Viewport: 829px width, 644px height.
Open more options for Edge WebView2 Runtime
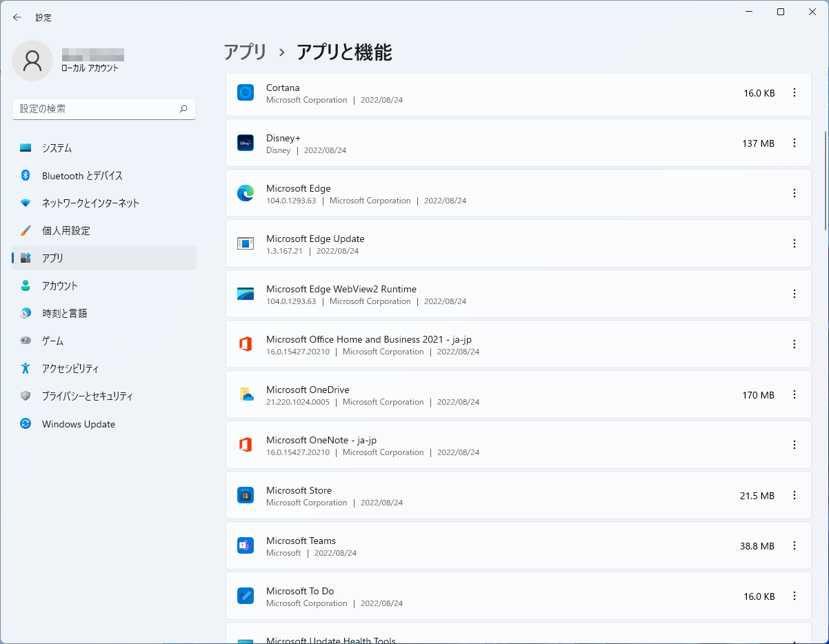click(795, 294)
